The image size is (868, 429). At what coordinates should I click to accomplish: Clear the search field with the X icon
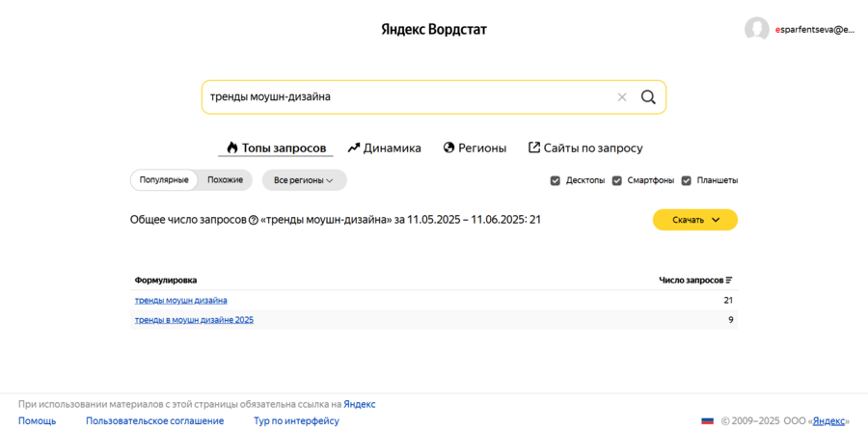pos(622,97)
